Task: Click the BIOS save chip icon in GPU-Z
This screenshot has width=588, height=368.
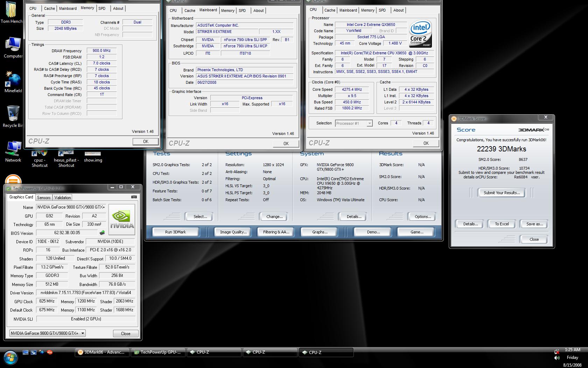Action: pos(102,233)
